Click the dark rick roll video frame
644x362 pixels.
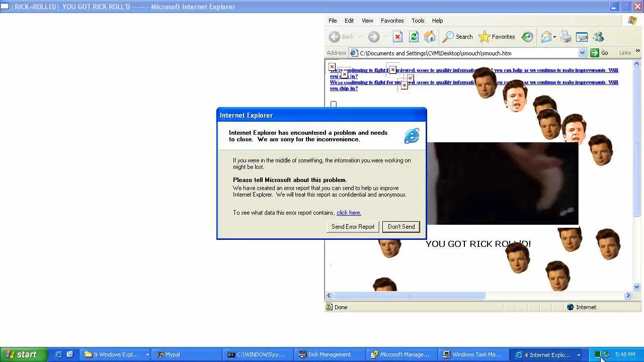pyautogui.click(x=502, y=184)
